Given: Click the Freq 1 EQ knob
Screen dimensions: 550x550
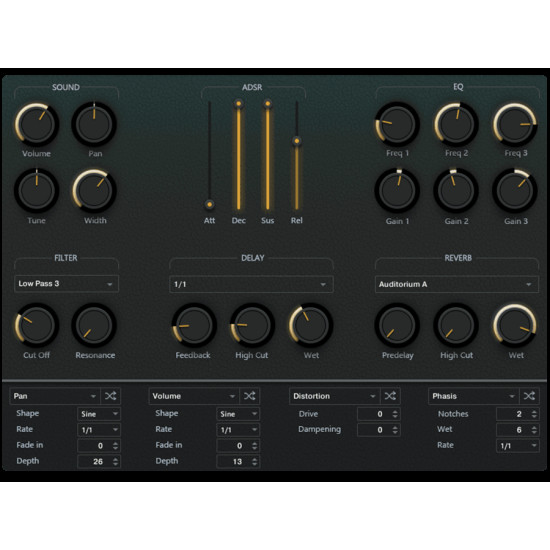Looking at the screenshot, I should [397, 124].
